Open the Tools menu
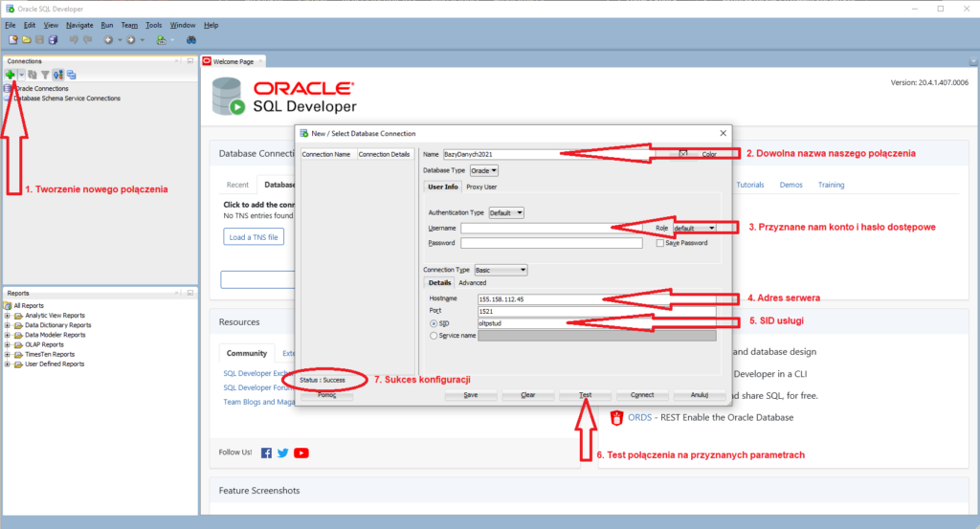Image resolution: width=980 pixels, height=529 pixels. coord(153,25)
